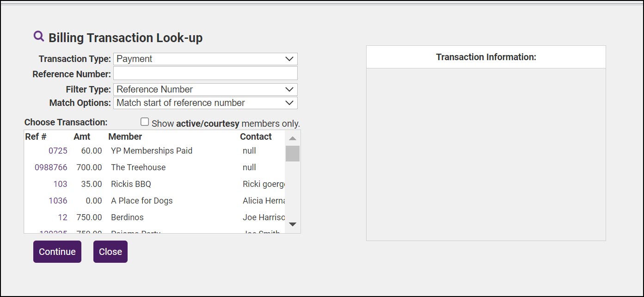Choose transaction reference 1036
Viewport: 644px width, 297px height.
[58, 201]
